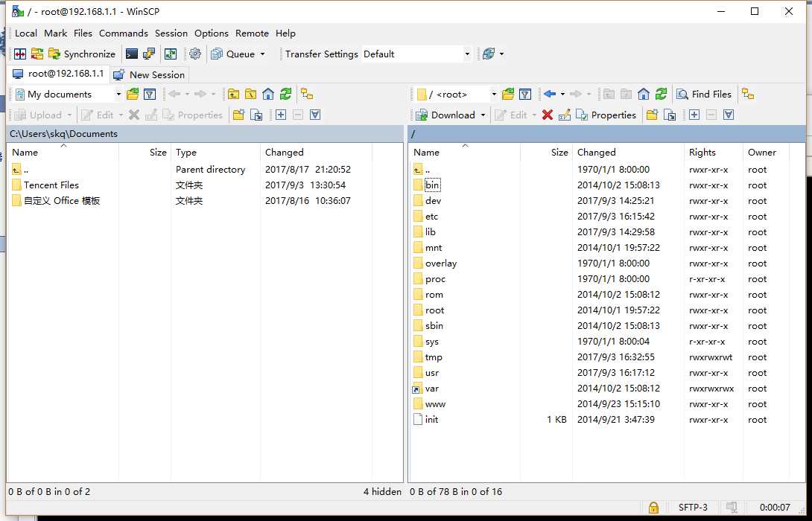Expand the Download dropdown arrow
This screenshot has width=812, height=521.
click(x=483, y=115)
